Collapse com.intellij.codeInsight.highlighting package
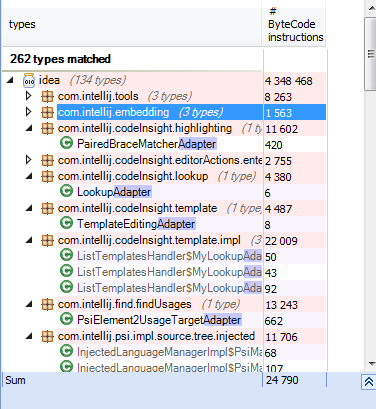This screenshot has height=409, width=376. tap(29, 128)
